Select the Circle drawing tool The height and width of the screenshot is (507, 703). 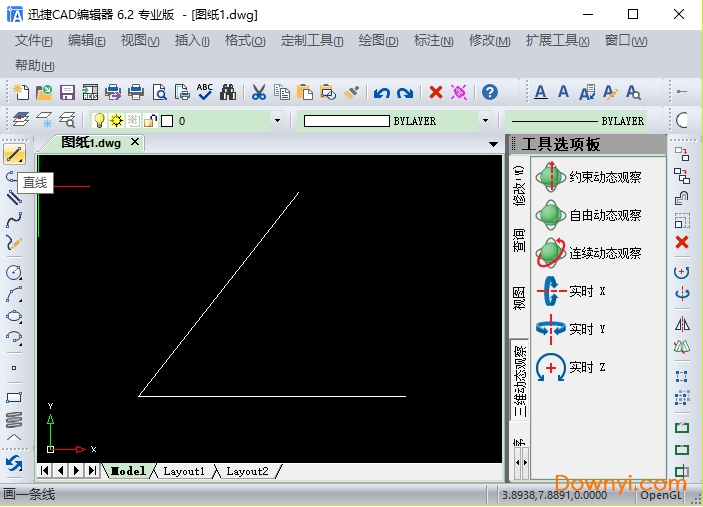14,272
